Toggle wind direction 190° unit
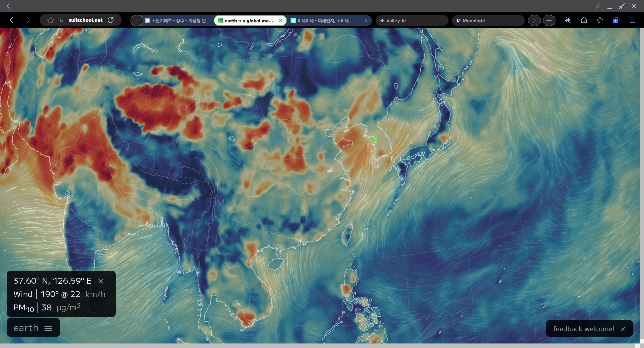 tap(49, 294)
